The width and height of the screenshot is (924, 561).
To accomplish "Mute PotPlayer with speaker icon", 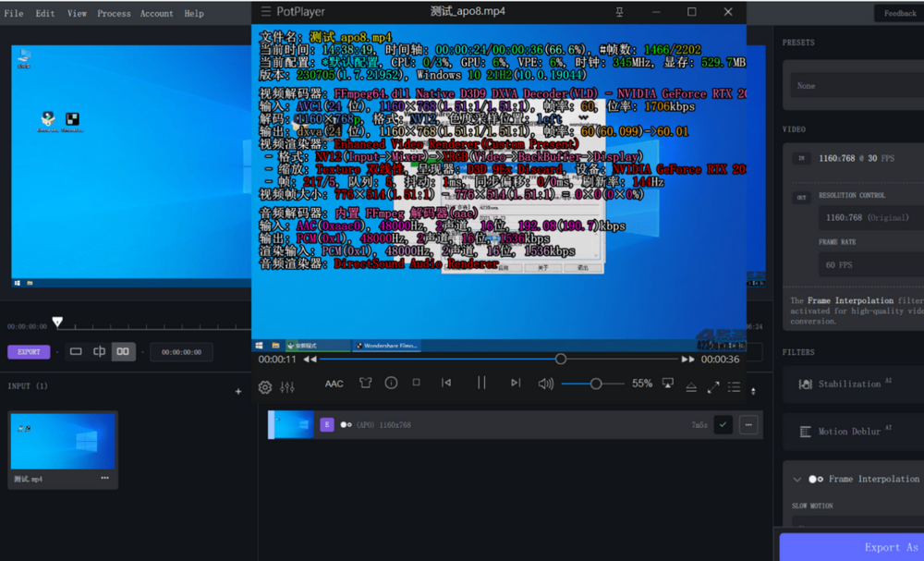I will pos(546,384).
